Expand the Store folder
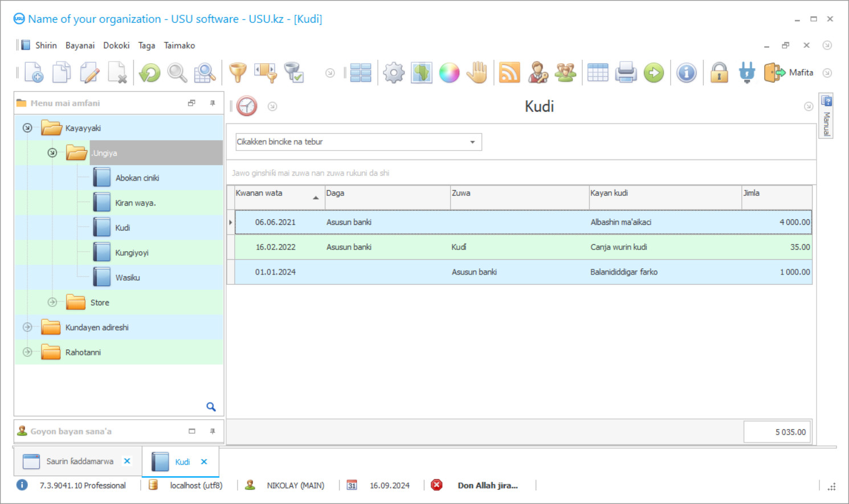 point(52,302)
